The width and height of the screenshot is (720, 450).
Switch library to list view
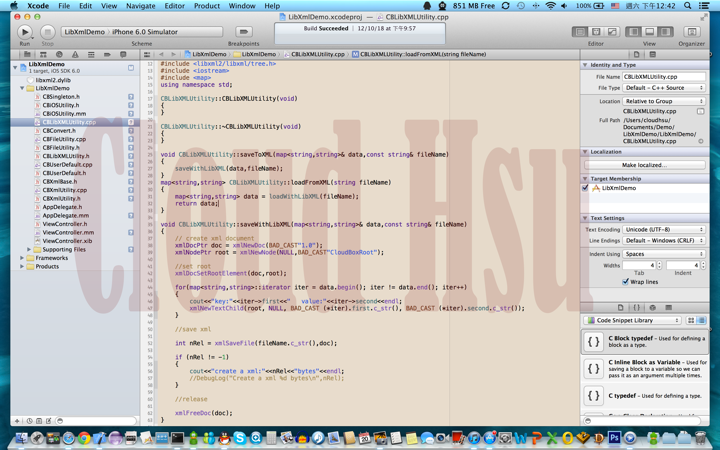(701, 320)
